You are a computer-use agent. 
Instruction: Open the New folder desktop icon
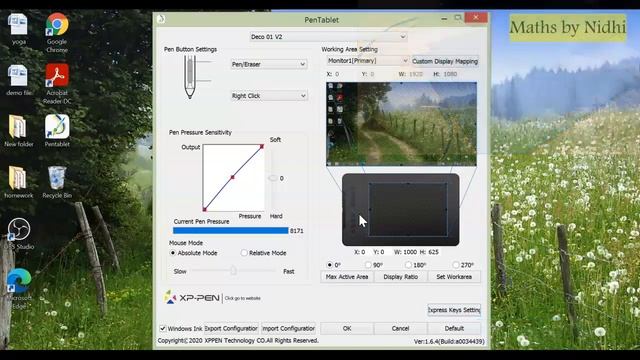(18, 131)
